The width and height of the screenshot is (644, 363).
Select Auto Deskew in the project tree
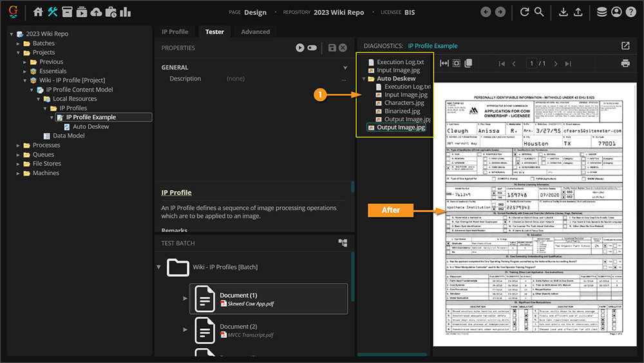click(90, 126)
